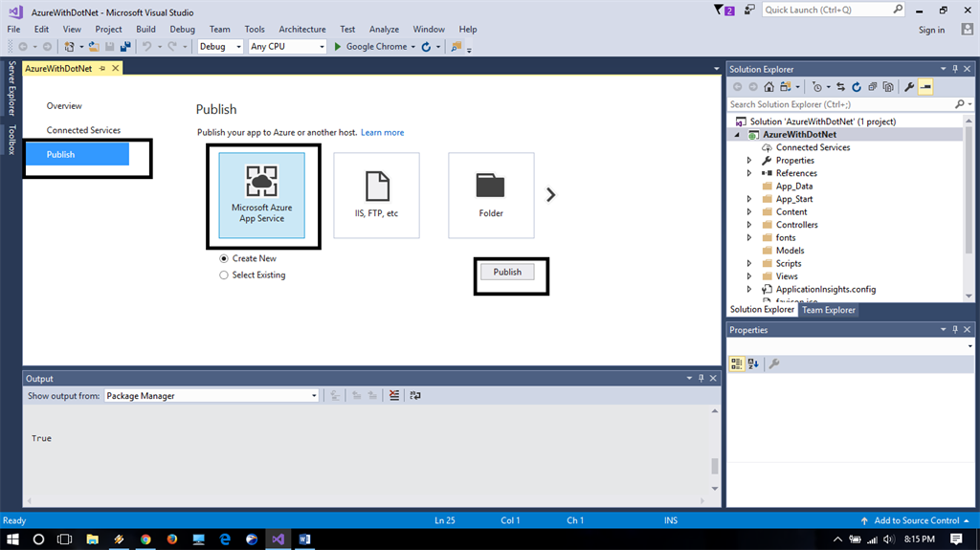Pin the Solution Explorer panel

point(955,69)
